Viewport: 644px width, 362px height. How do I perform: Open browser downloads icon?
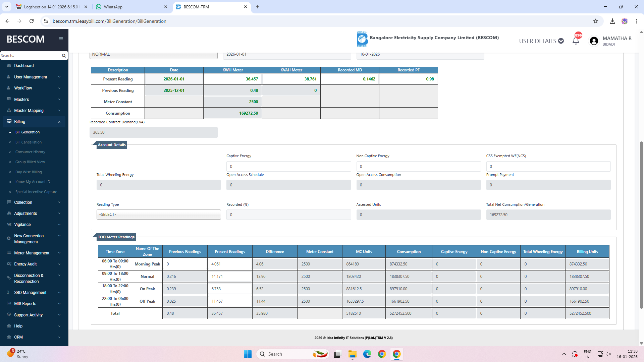pyautogui.click(x=612, y=21)
